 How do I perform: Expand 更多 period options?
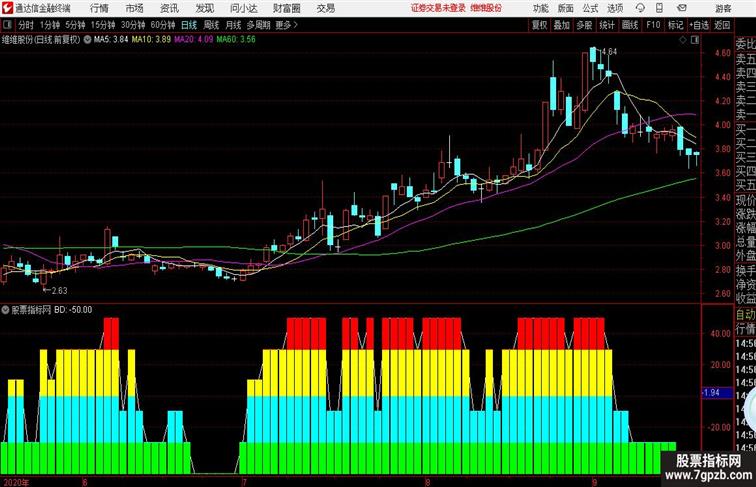point(286,25)
